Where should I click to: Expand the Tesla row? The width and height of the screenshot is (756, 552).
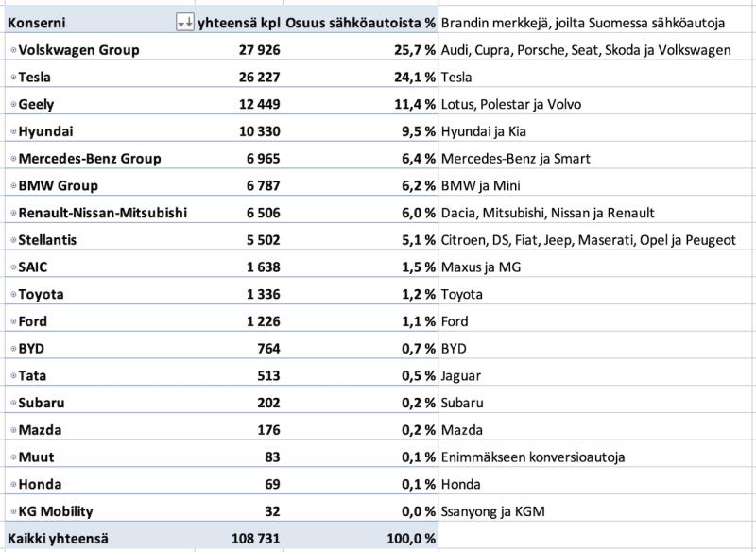point(12,78)
